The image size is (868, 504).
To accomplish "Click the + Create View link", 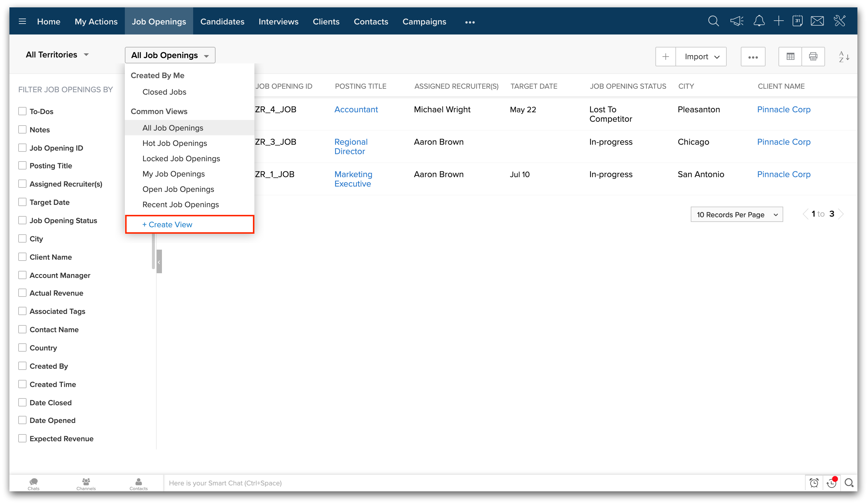I will (x=168, y=225).
